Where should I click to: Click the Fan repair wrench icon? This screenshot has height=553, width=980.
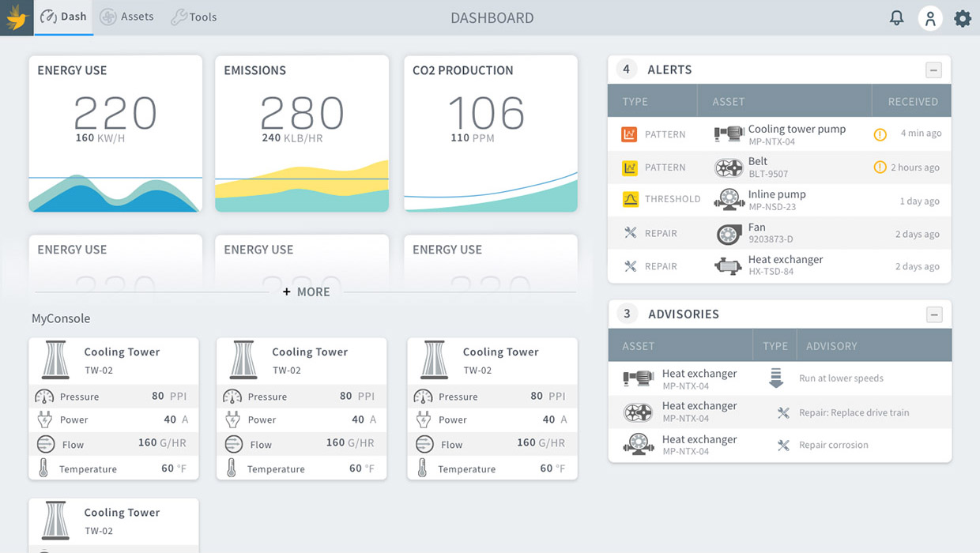[630, 233]
